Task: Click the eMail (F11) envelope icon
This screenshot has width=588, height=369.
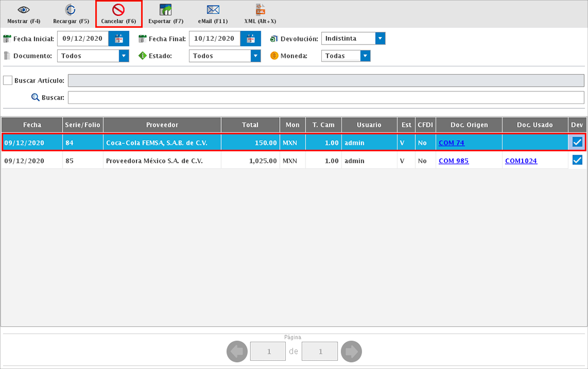Action: (x=213, y=10)
